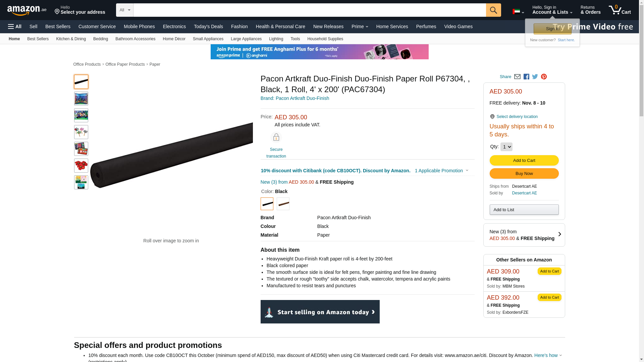644x362 pixels.
Task: Open Today's Deals in navigation
Action: tap(208, 26)
